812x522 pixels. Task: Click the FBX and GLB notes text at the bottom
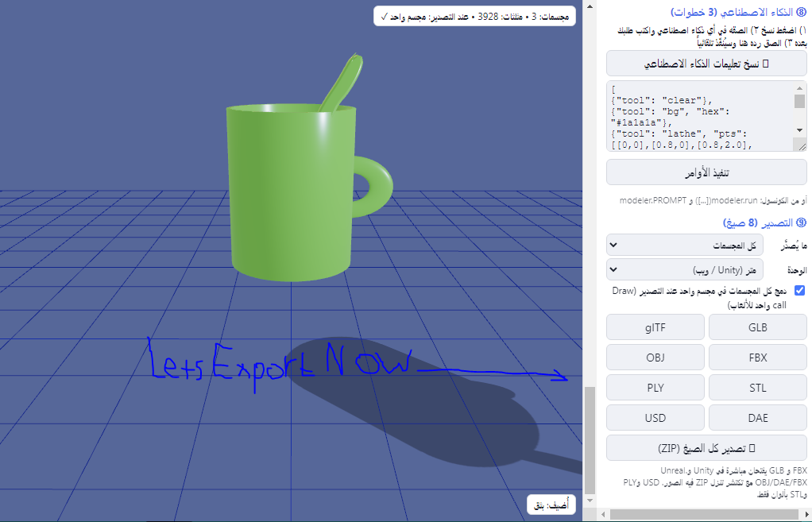pos(713,482)
